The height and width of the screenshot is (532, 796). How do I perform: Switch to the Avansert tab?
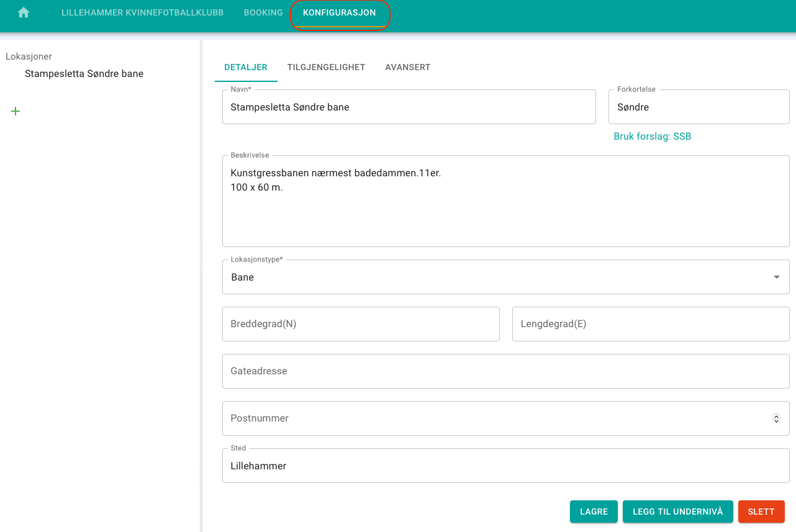pos(408,67)
